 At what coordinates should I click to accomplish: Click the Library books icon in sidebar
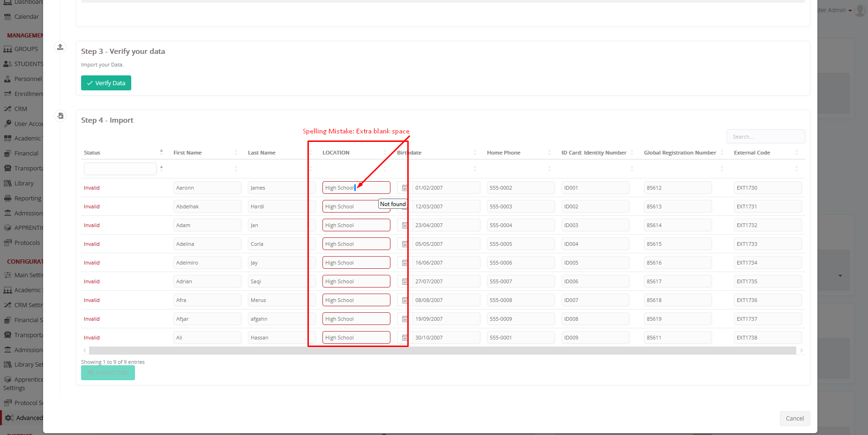tap(7, 184)
